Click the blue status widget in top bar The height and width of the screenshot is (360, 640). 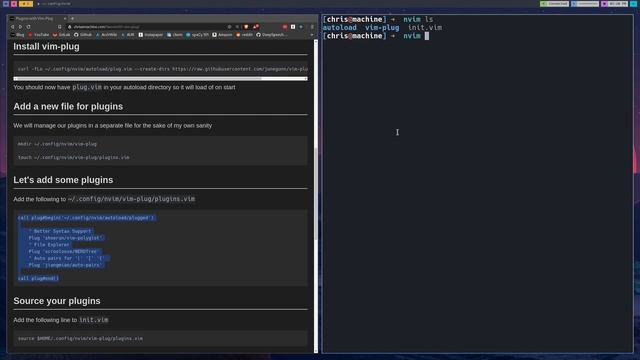(585, 4)
